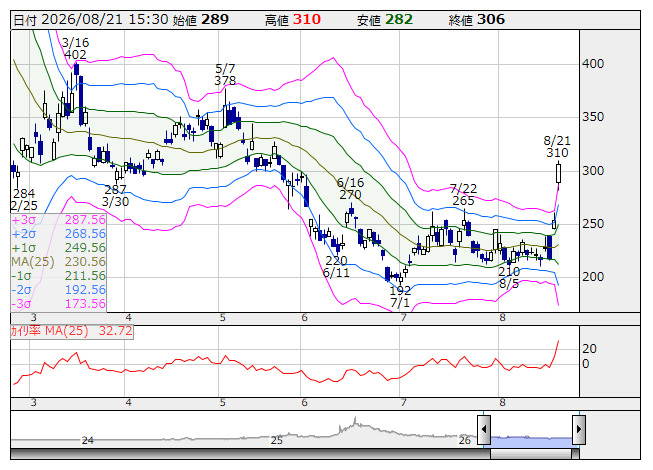The image size is (653, 470).
Task: Click the blue selected range in overview
Action: pos(531,442)
